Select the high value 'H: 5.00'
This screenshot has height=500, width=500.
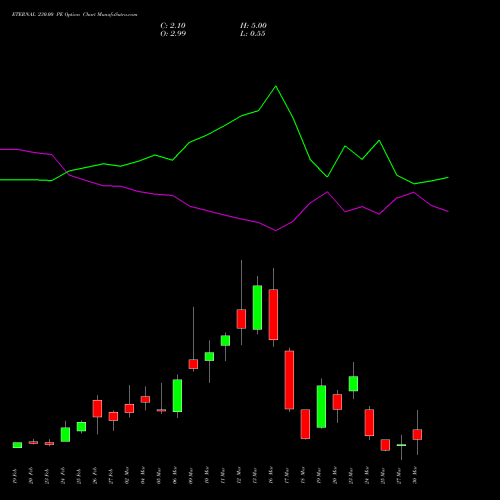point(253,26)
